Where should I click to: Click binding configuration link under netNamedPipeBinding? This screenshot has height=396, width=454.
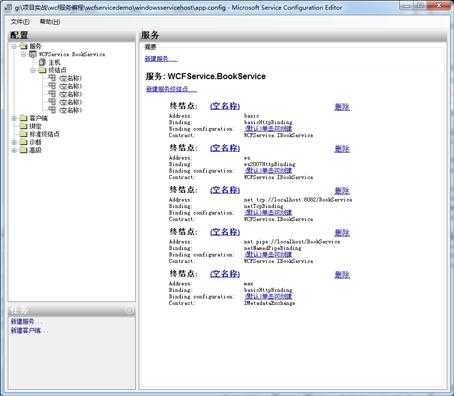coord(268,255)
